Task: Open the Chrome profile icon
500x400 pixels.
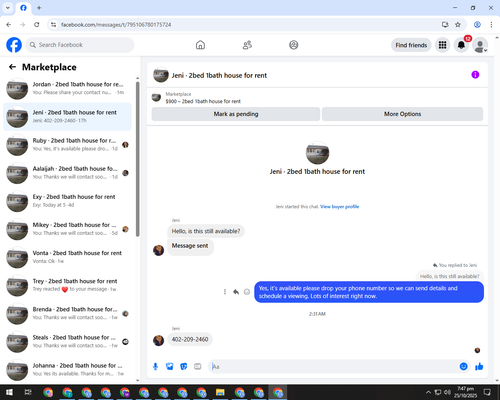Action: pos(477,25)
